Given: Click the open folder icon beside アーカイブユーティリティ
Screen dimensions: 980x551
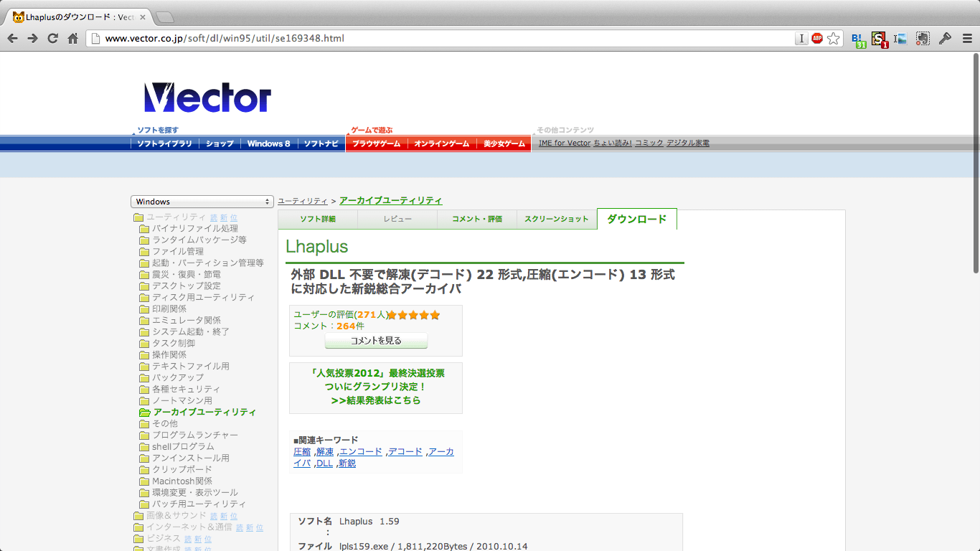Looking at the screenshot, I should (145, 413).
